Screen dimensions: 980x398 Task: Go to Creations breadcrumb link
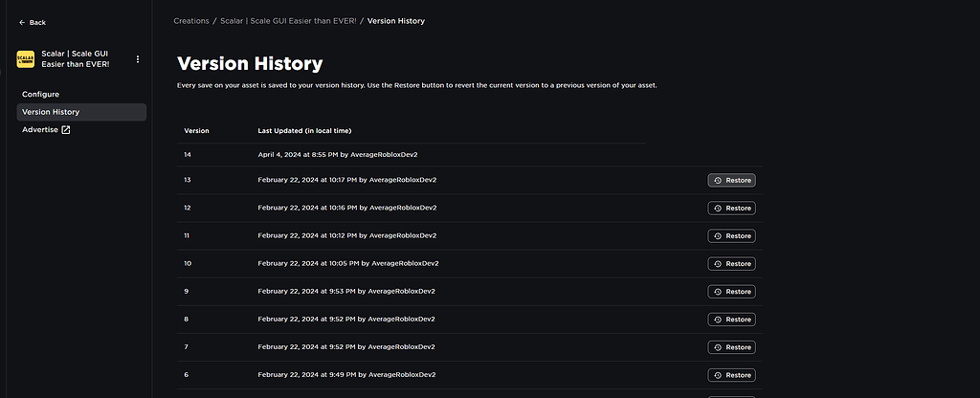[x=191, y=21]
